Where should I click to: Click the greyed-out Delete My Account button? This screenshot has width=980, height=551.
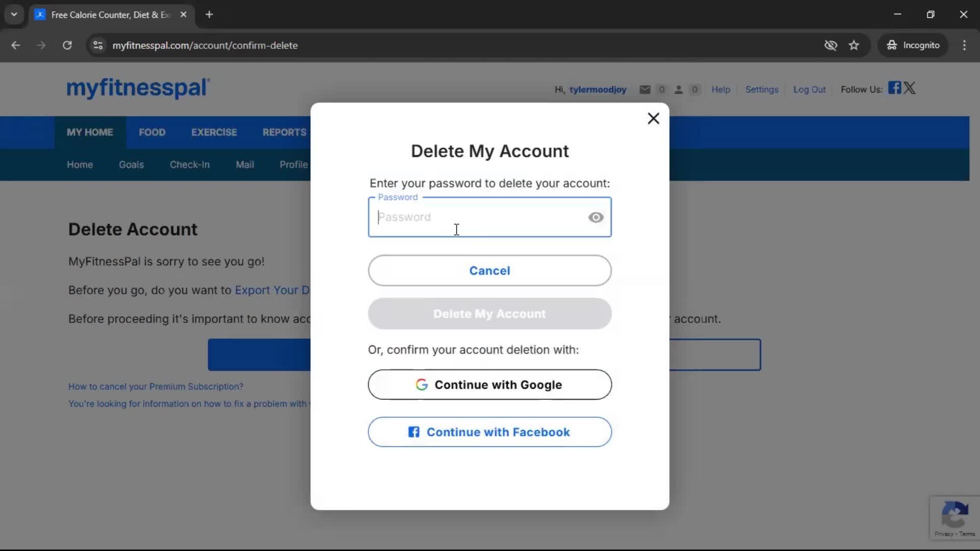(x=489, y=314)
